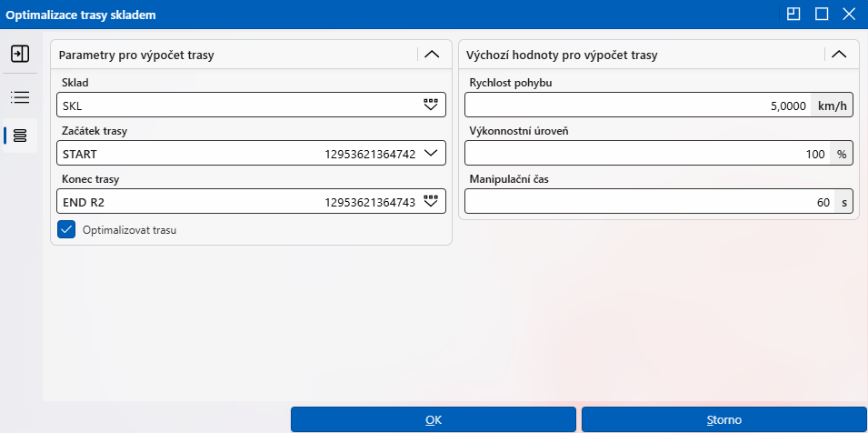The image size is (868, 433).
Task: Click the Sklad field containing SKL
Action: tap(252, 105)
